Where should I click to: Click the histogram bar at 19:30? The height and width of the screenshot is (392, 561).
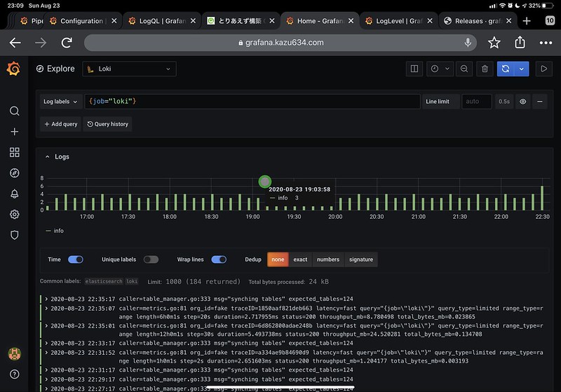[295, 208]
